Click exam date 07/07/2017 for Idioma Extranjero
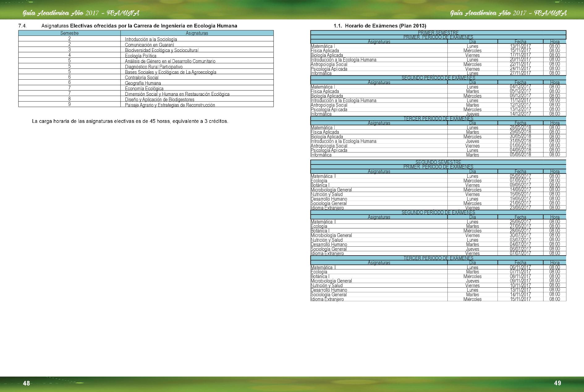Screen dimensions: 584x392 [x=520, y=253]
